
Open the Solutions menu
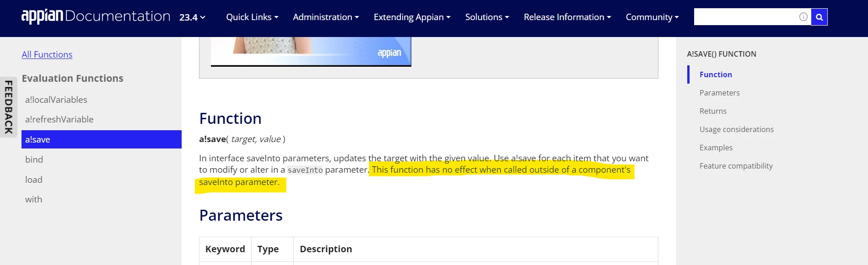[487, 17]
